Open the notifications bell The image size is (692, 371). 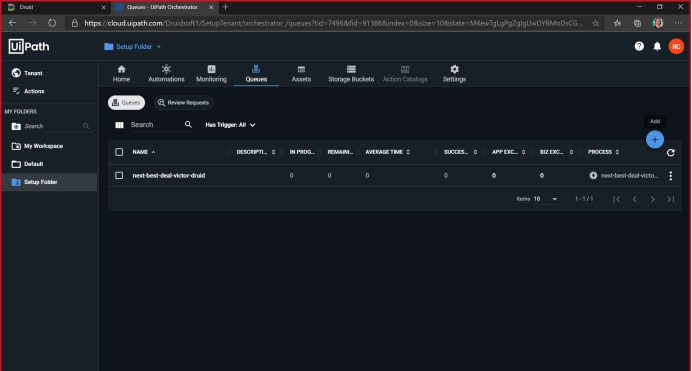click(657, 46)
